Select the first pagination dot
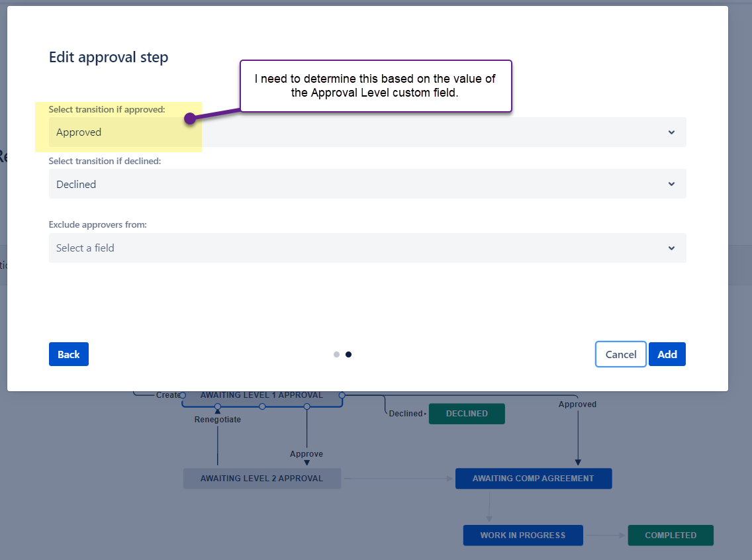The height and width of the screenshot is (560, 752). click(x=336, y=354)
